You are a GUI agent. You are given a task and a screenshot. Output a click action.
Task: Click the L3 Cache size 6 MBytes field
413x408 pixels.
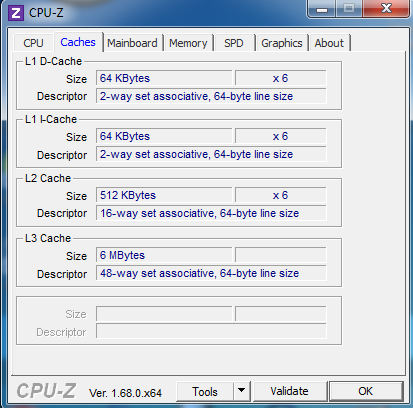point(164,255)
